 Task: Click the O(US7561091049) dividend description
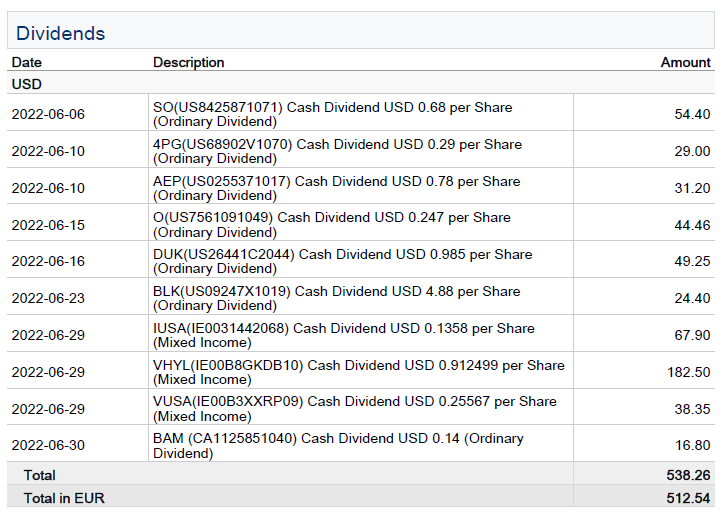(331, 225)
